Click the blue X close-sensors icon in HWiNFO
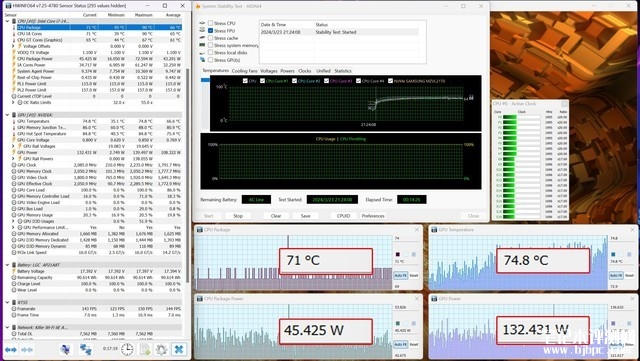 pyautogui.click(x=179, y=349)
